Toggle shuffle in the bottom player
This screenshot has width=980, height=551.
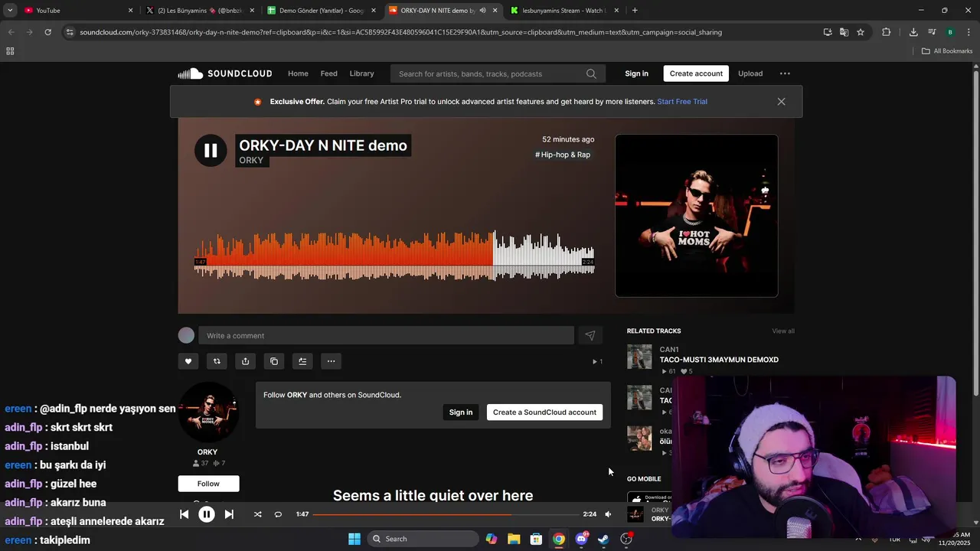click(x=257, y=514)
